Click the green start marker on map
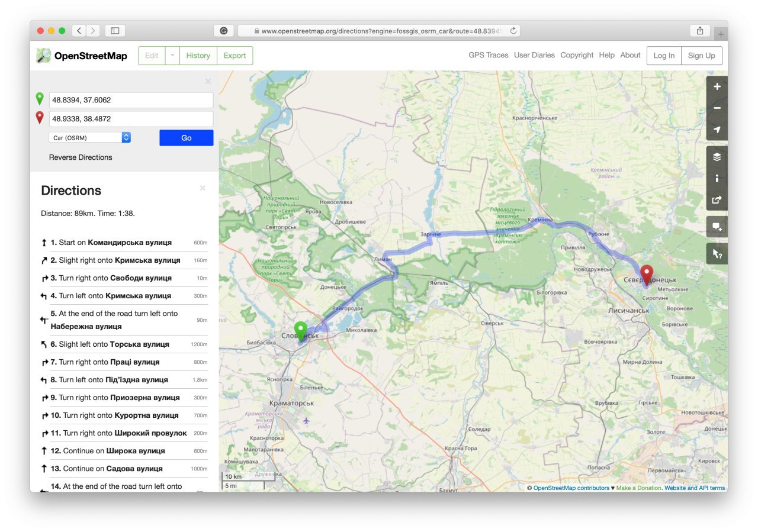The width and height of the screenshot is (758, 532). (300, 332)
